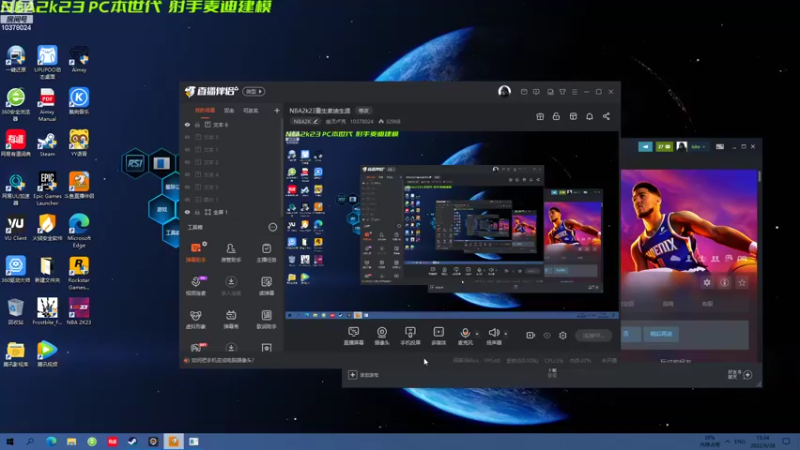The height and width of the screenshot is (450, 800).
Task: Click room number 10378024 text
Action: 361,121
